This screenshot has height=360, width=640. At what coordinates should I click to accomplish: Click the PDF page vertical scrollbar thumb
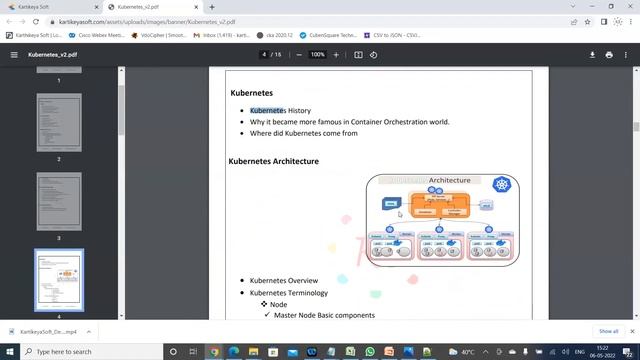click(x=636, y=127)
